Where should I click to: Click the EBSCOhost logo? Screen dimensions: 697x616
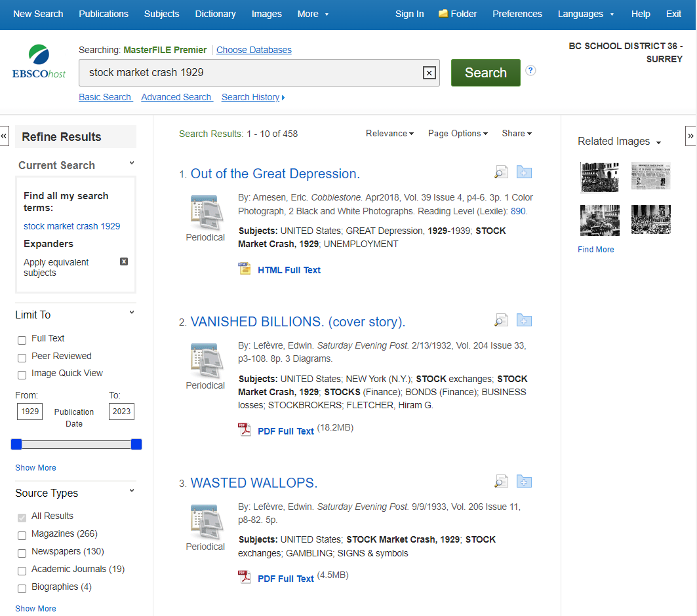coord(39,62)
